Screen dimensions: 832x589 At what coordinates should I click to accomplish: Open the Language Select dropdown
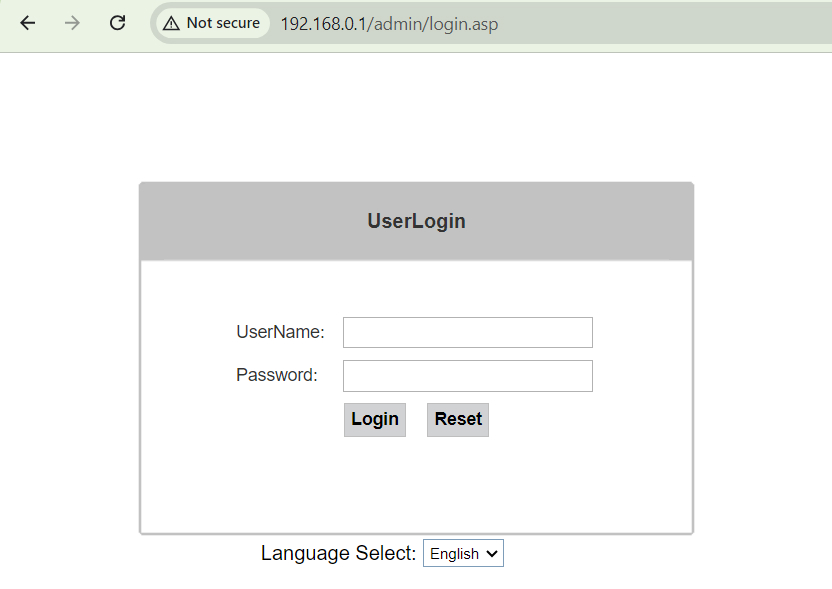[x=463, y=553]
